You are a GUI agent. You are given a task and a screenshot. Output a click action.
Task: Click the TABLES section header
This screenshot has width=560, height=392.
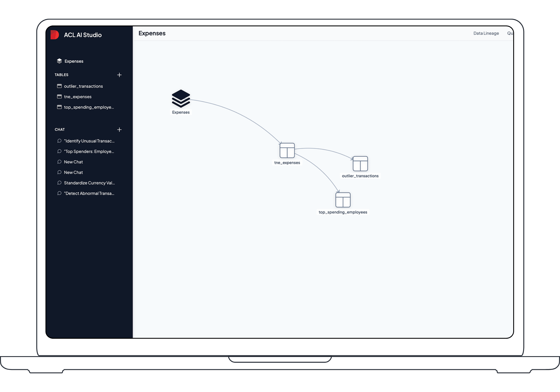pyautogui.click(x=61, y=75)
